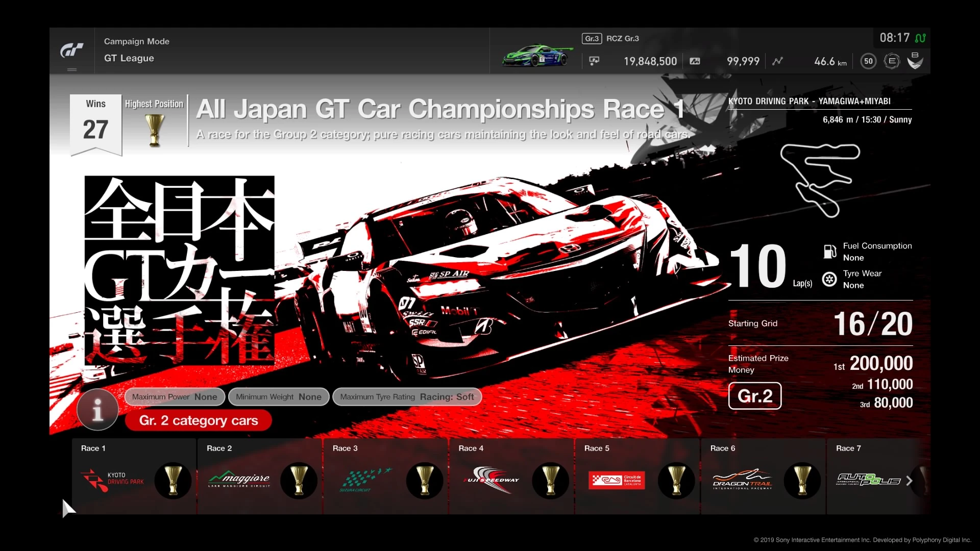Click the RCZ Gr.3 car thumbnail
The height and width of the screenshot is (551, 980).
[536, 56]
